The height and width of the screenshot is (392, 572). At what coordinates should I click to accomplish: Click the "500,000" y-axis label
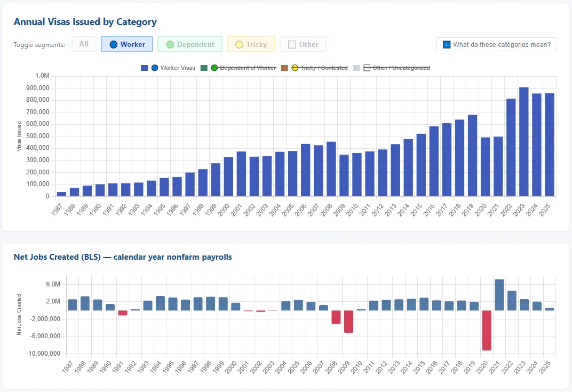tap(37, 136)
